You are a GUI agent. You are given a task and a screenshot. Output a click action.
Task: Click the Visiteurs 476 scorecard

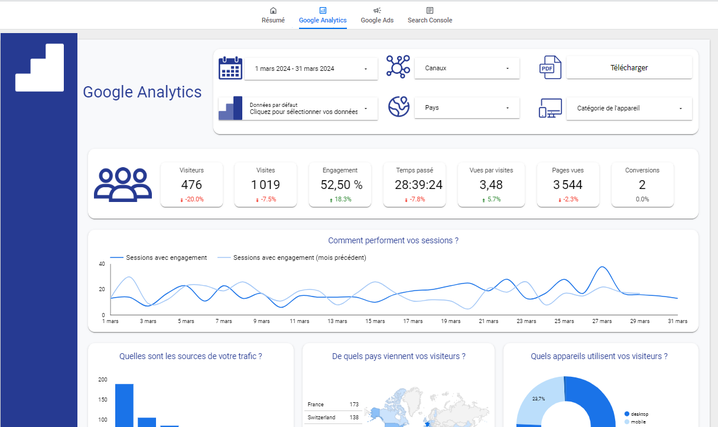[191, 184]
